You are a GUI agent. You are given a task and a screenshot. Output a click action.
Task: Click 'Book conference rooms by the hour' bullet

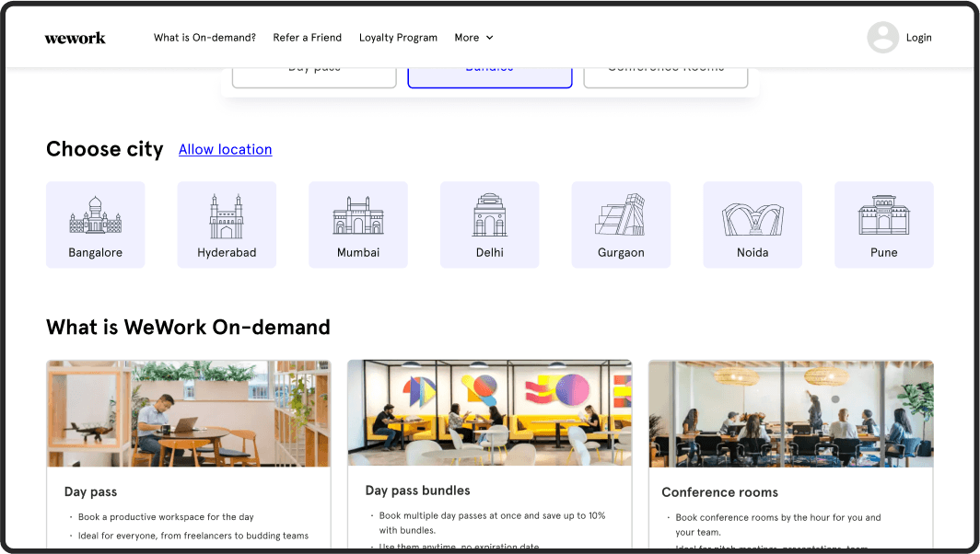pyautogui.click(x=778, y=525)
